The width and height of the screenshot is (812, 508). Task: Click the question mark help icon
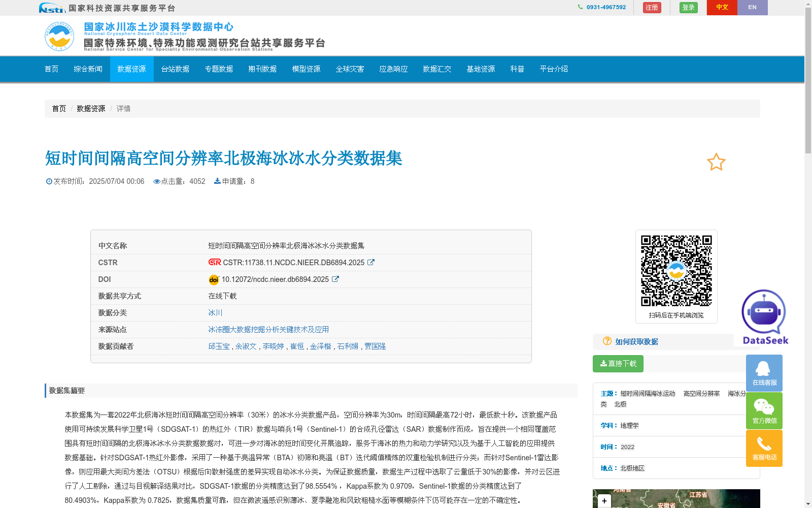pyautogui.click(x=607, y=341)
